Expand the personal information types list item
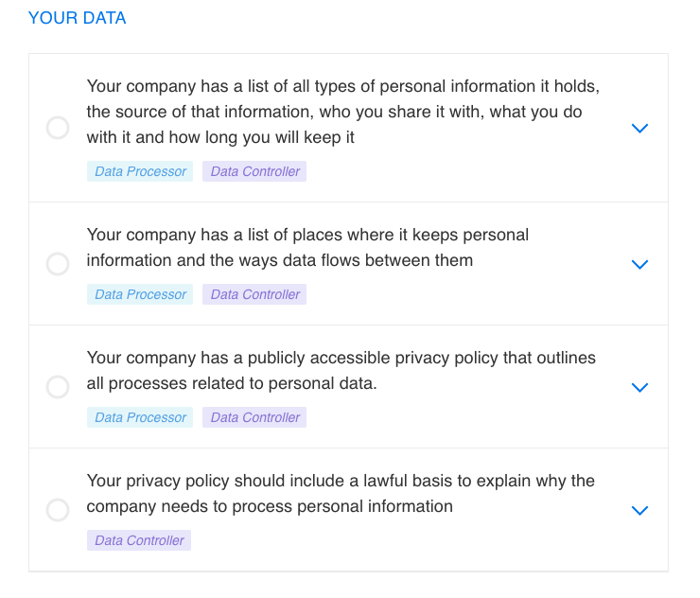This screenshot has width=700, height=598. click(639, 128)
